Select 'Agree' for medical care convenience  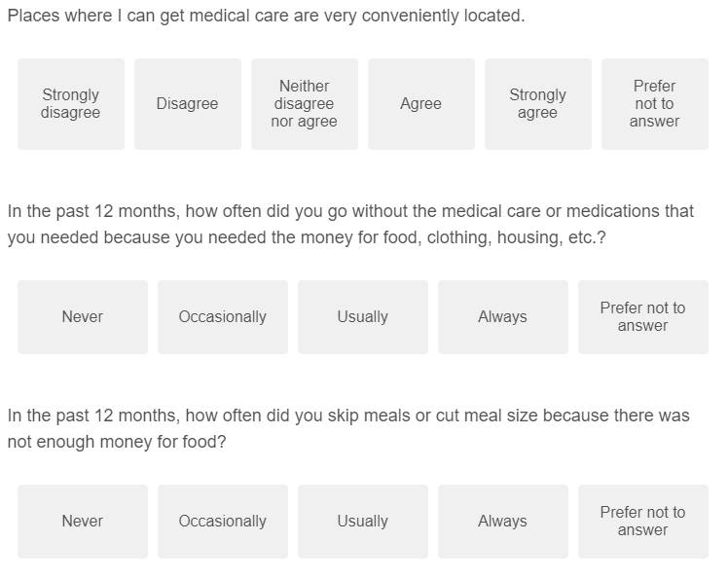point(421,104)
